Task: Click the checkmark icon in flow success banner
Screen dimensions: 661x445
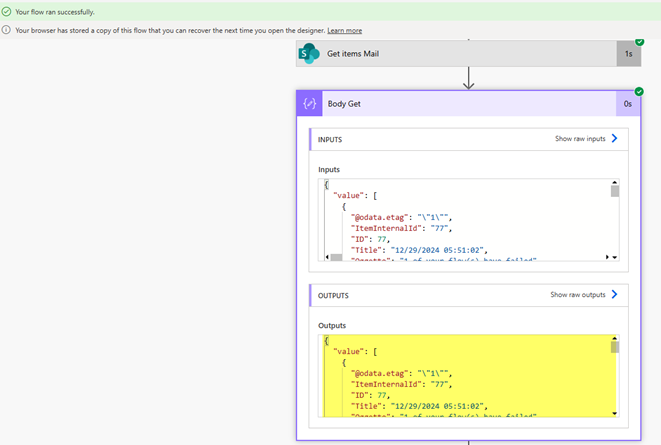Action: [x=7, y=11]
